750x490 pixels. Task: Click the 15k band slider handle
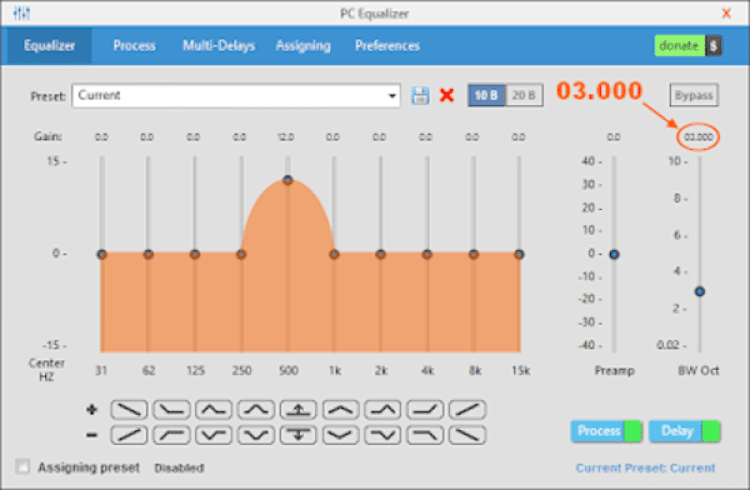519,254
